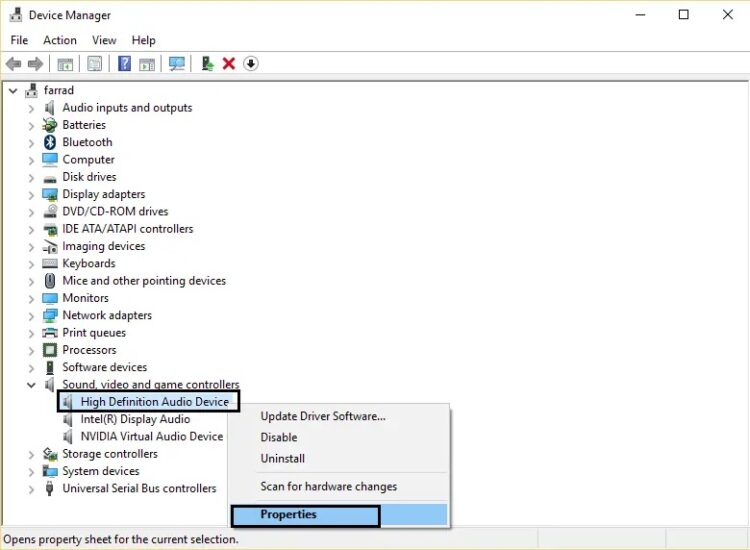
Task: Select the Print queues label
Action: pyautogui.click(x=94, y=333)
